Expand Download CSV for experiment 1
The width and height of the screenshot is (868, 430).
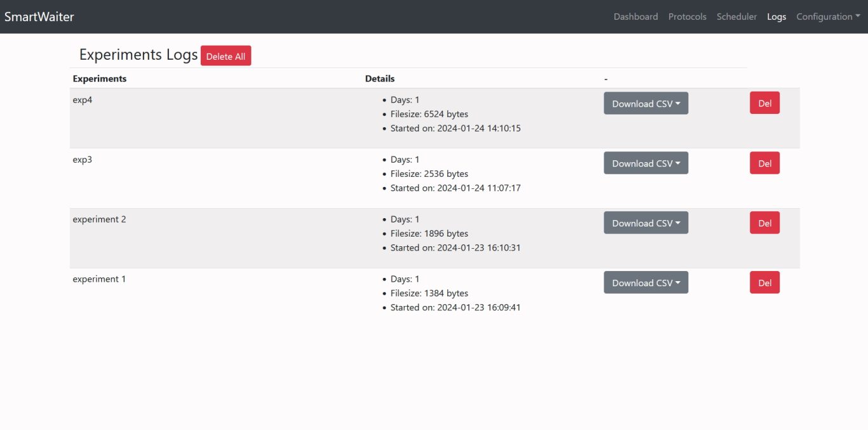coord(646,283)
